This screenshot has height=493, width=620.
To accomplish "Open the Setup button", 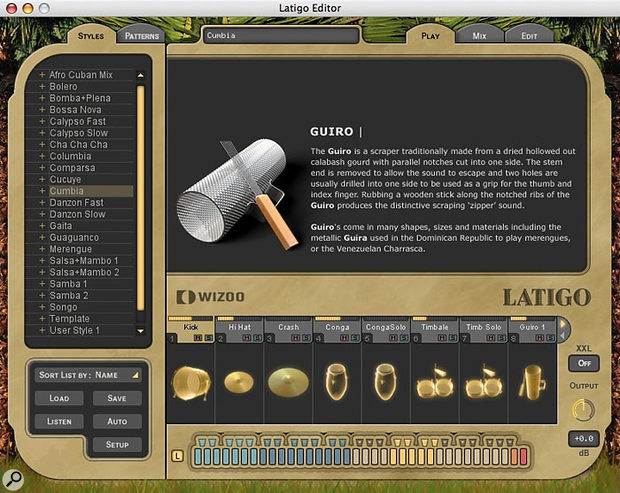I will (117, 445).
